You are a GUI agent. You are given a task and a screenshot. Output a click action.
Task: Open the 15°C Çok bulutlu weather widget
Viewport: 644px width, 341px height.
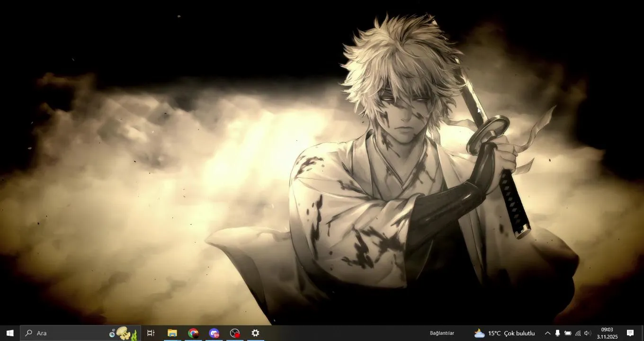[505, 333]
